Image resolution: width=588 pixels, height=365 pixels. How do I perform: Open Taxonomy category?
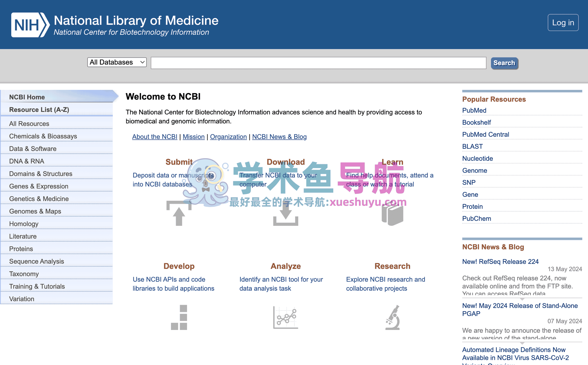(57, 274)
